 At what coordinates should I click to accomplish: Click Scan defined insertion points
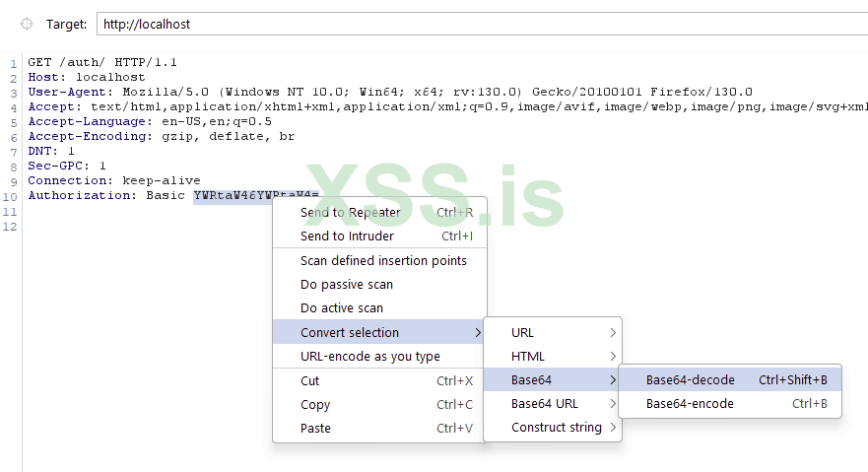383,260
